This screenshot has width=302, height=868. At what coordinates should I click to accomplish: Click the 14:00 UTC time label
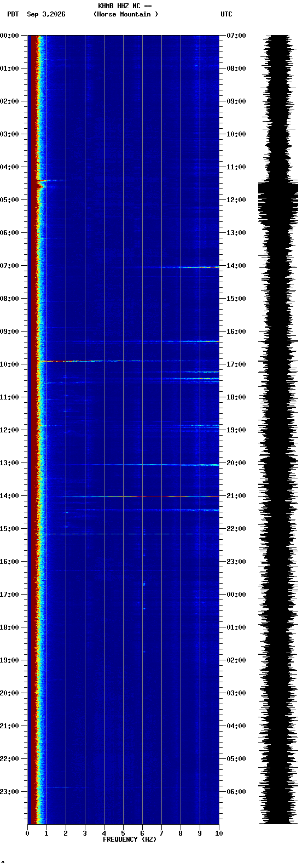click(x=236, y=266)
